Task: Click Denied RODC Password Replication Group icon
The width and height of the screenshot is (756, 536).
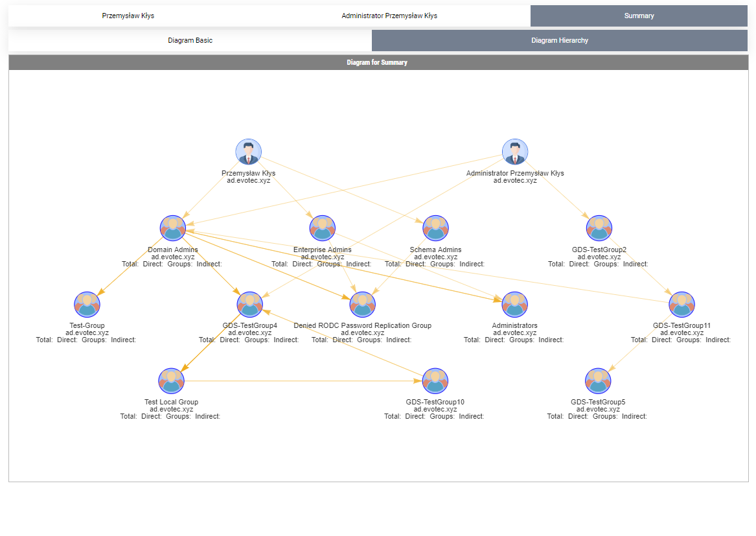Action: coord(362,304)
